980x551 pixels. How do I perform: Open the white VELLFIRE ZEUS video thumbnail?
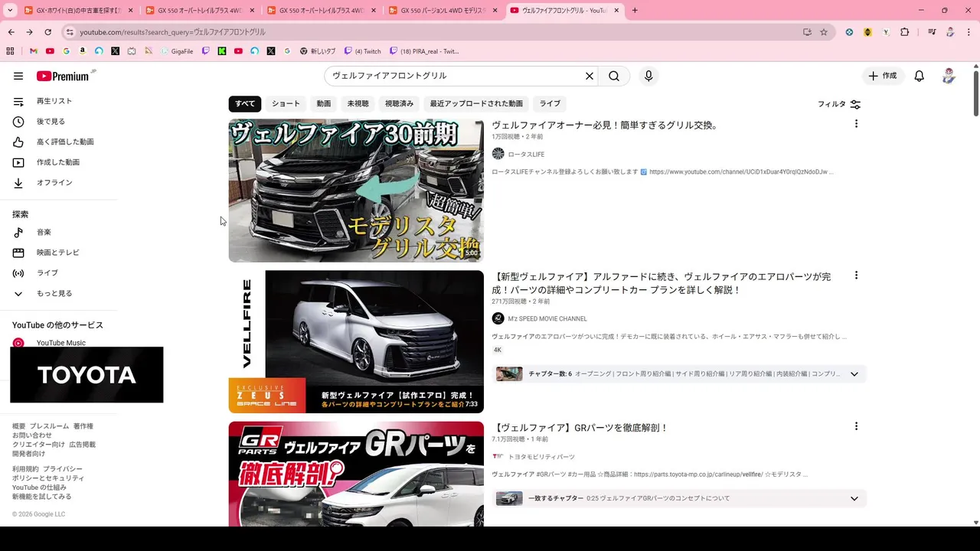coord(356,341)
